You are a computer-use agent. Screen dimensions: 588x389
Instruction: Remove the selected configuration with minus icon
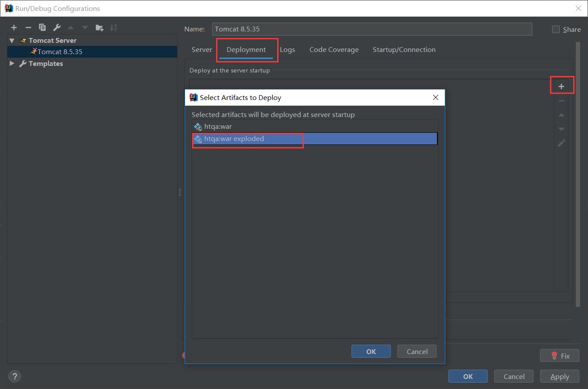click(x=28, y=28)
